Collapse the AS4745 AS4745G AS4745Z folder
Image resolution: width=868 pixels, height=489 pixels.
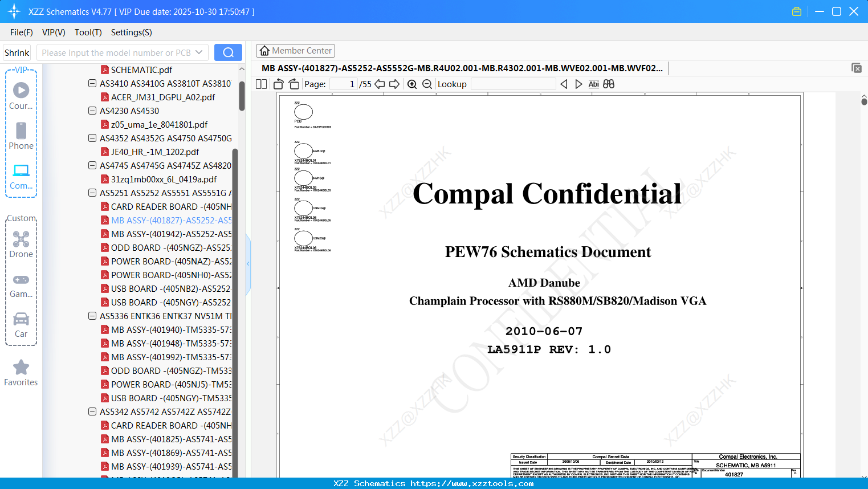(92, 165)
